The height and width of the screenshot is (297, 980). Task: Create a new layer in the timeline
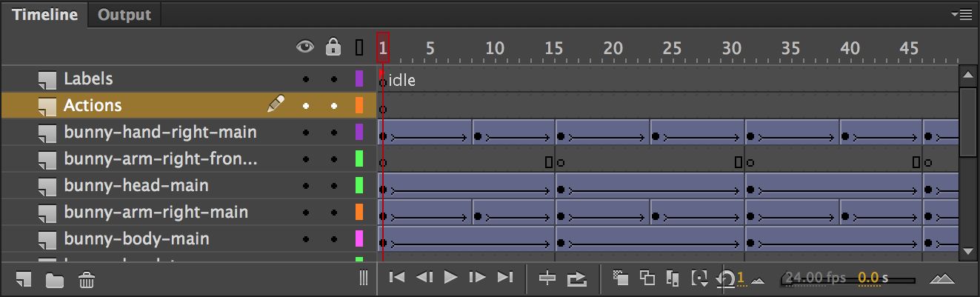(x=24, y=279)
